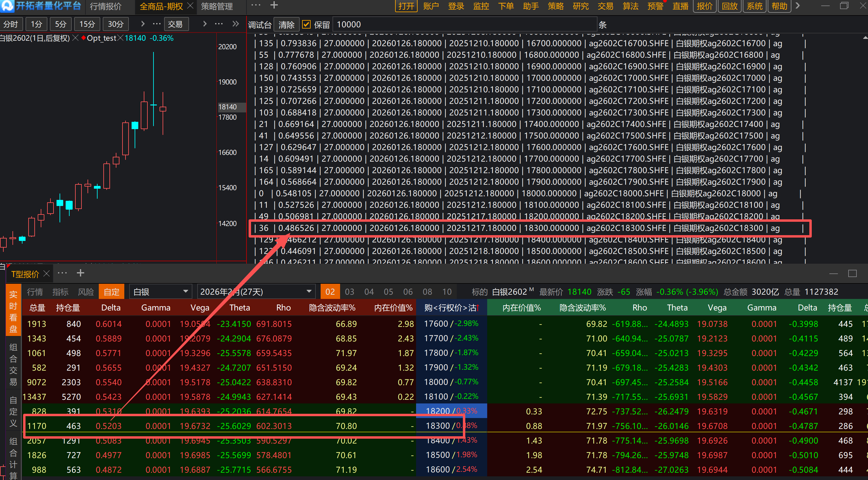Image resolution: width=868 pixels, height=480 pixels.
Task: Click the ellipsis icon beside T型报价 tab
Action: pos(62,273)
